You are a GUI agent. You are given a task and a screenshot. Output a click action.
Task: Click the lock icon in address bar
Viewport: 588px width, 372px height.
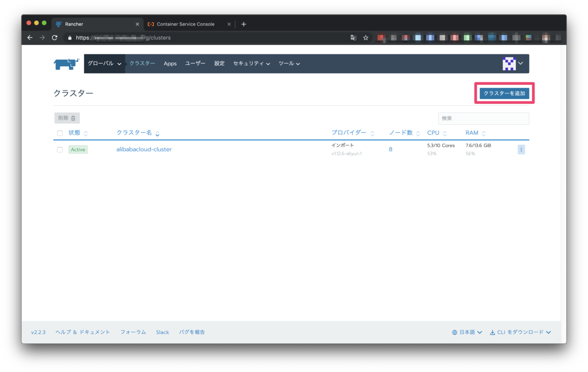tap(70, 38)
